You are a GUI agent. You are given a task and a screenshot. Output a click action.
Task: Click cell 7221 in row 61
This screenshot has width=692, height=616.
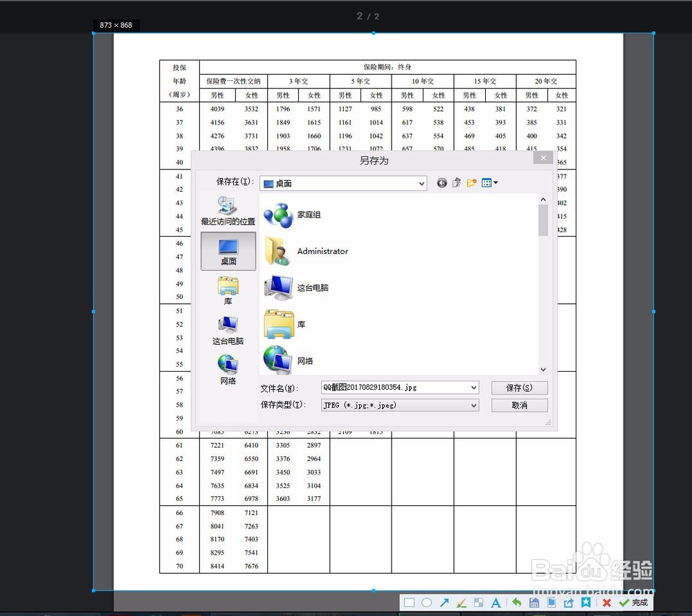[217, 445]
